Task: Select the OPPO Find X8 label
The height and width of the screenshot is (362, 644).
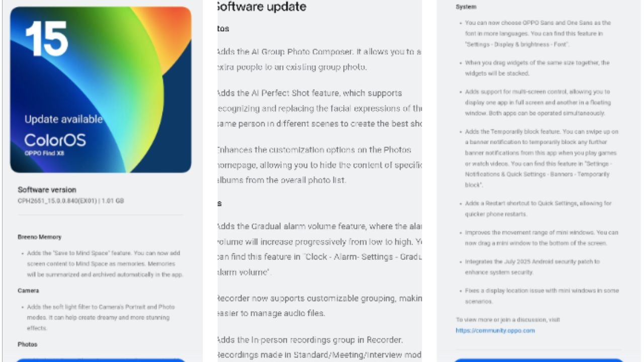Action: click(41, 153)
